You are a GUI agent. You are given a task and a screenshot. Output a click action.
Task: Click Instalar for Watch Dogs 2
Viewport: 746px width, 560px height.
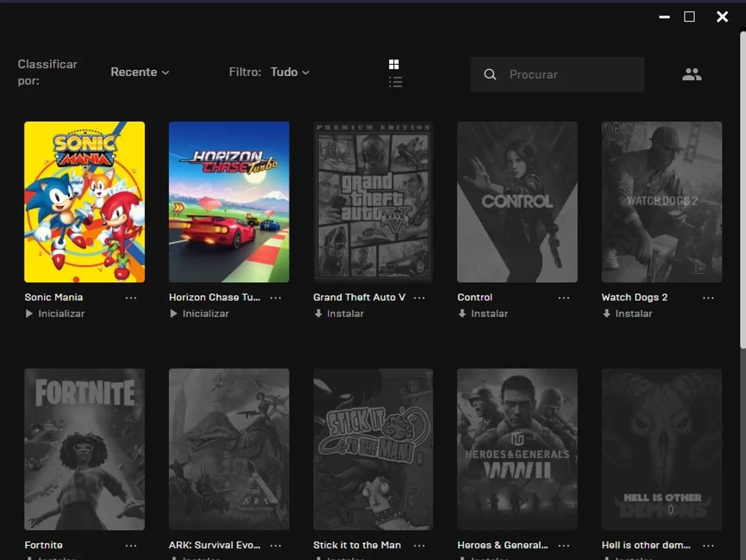[634, 314]
